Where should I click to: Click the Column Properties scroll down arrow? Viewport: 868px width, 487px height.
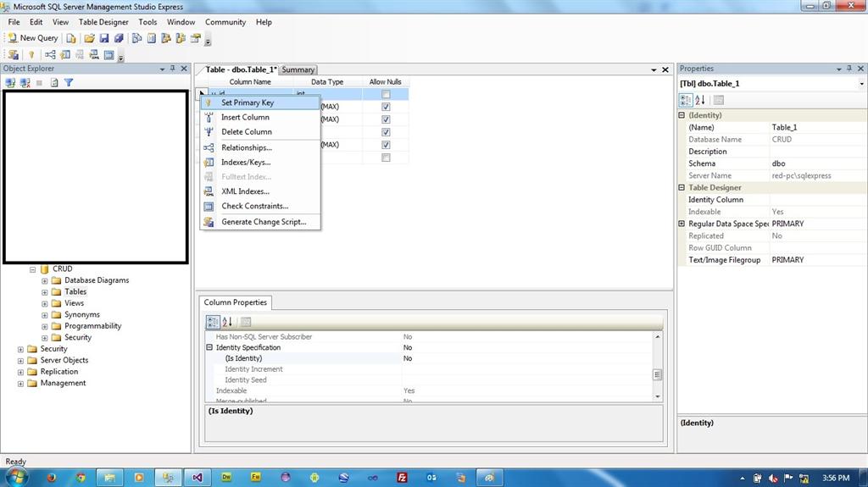point(658,396)
